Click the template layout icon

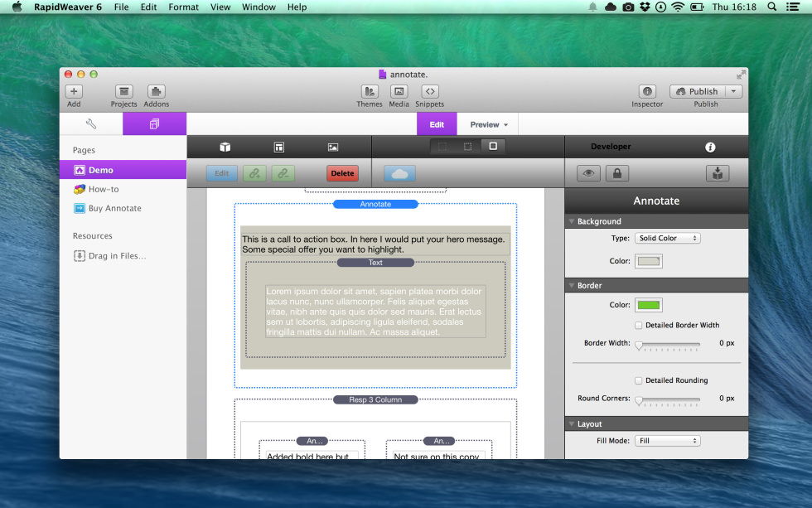point(279,147)
